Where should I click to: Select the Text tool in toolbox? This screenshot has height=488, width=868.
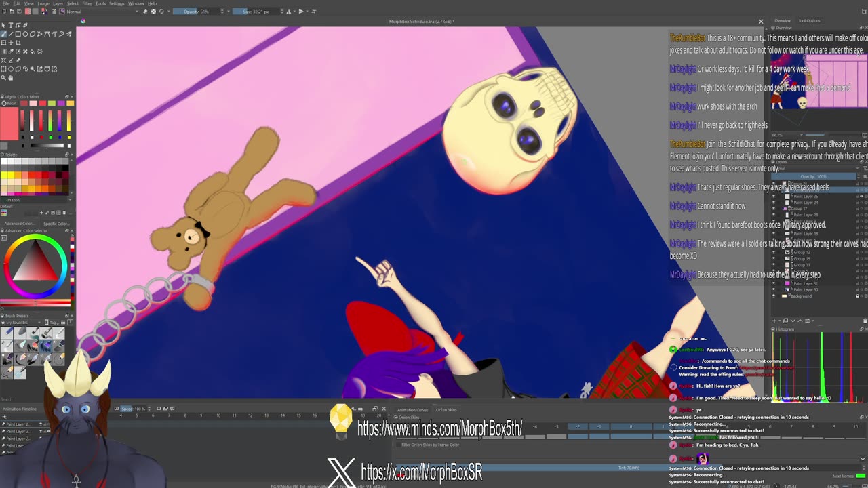11,25
